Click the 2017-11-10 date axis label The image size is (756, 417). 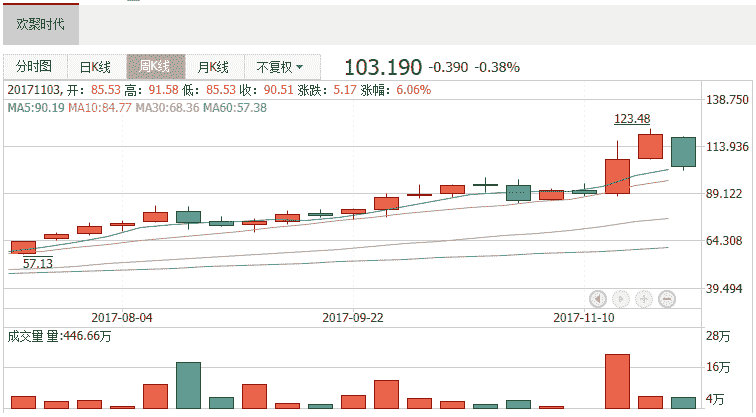[584, 318]
